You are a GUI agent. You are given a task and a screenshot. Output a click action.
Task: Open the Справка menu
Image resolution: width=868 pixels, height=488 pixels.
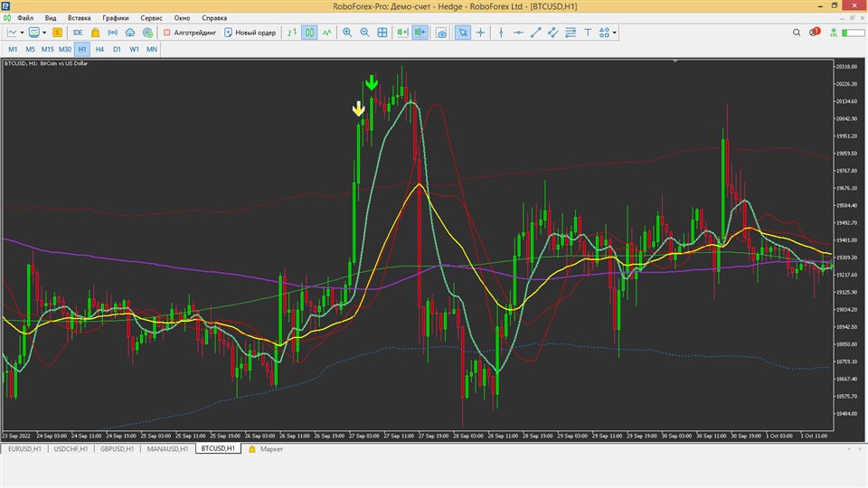tap(214, 18)
